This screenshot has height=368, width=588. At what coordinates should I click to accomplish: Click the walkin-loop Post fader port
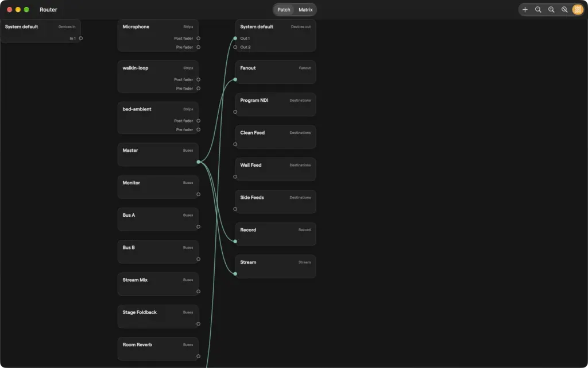[x=198, y=79]
